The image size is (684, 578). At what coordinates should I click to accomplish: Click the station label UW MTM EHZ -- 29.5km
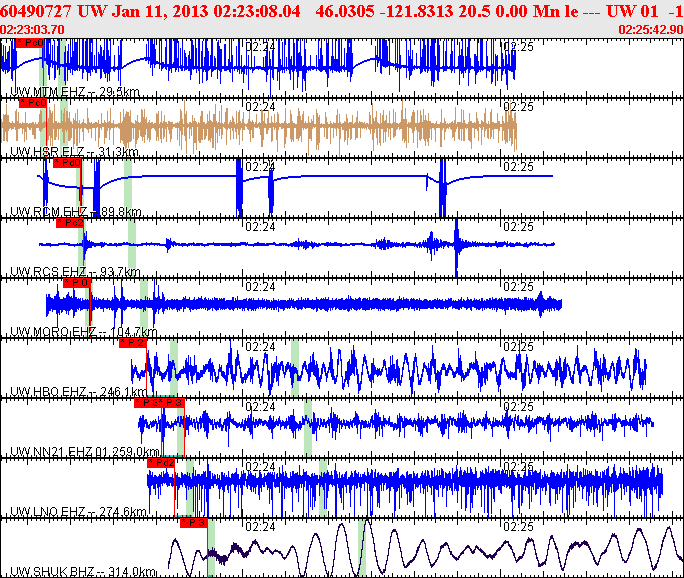click(75, 92)
